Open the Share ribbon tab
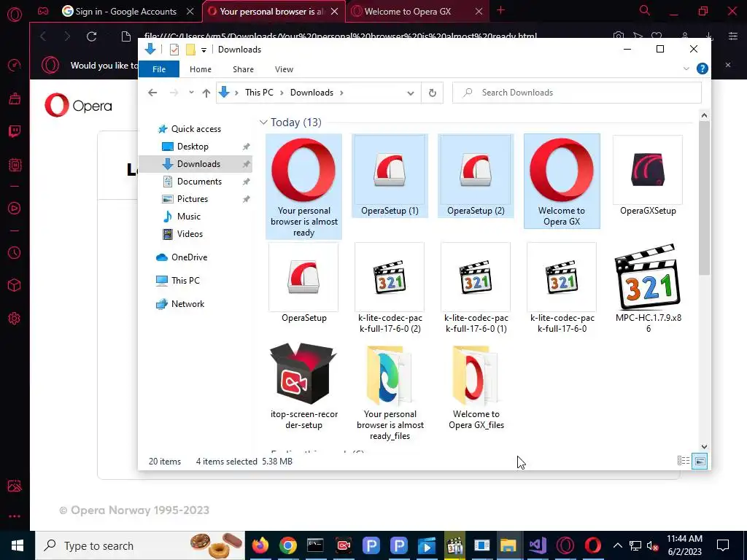 tap(243, 69)
